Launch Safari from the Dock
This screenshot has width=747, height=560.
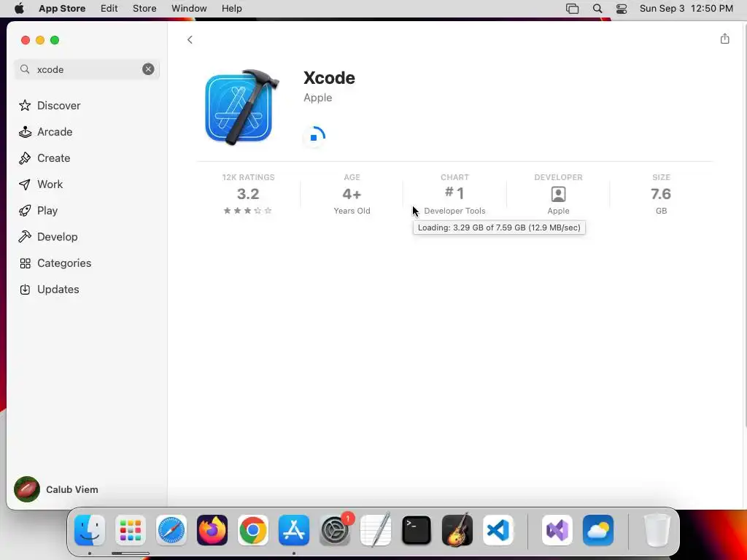(x=171, y=530)
